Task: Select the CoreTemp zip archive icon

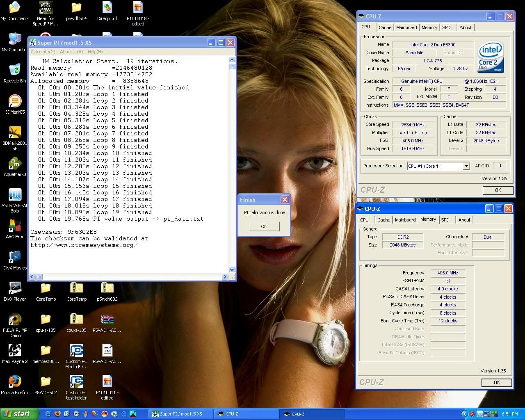Action: (x=76, y=291)
